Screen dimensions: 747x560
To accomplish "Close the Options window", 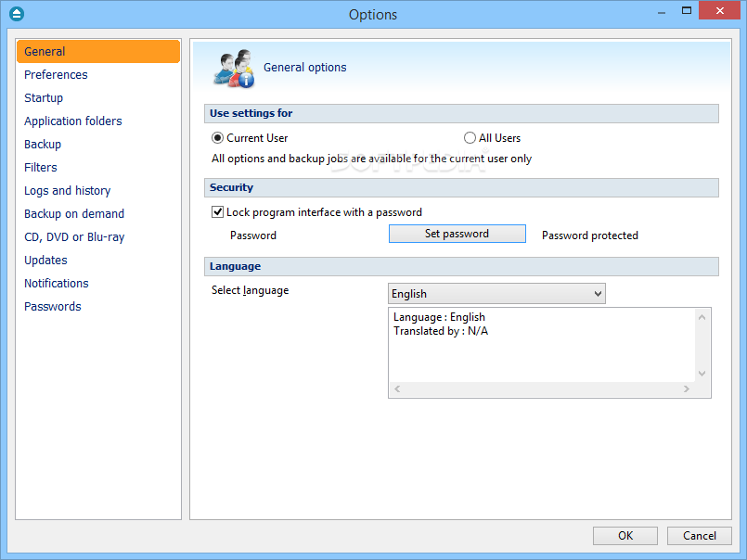I will point(720,10).
